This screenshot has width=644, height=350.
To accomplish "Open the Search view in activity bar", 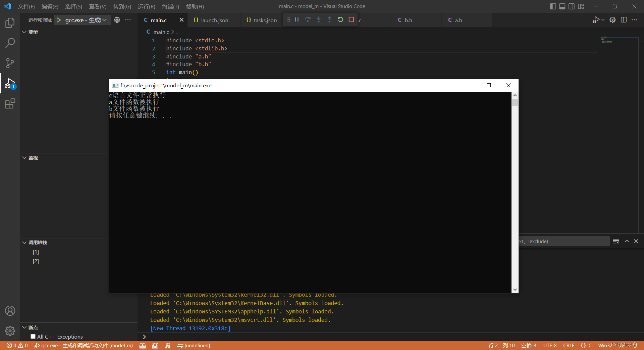I will click(10, 43).
